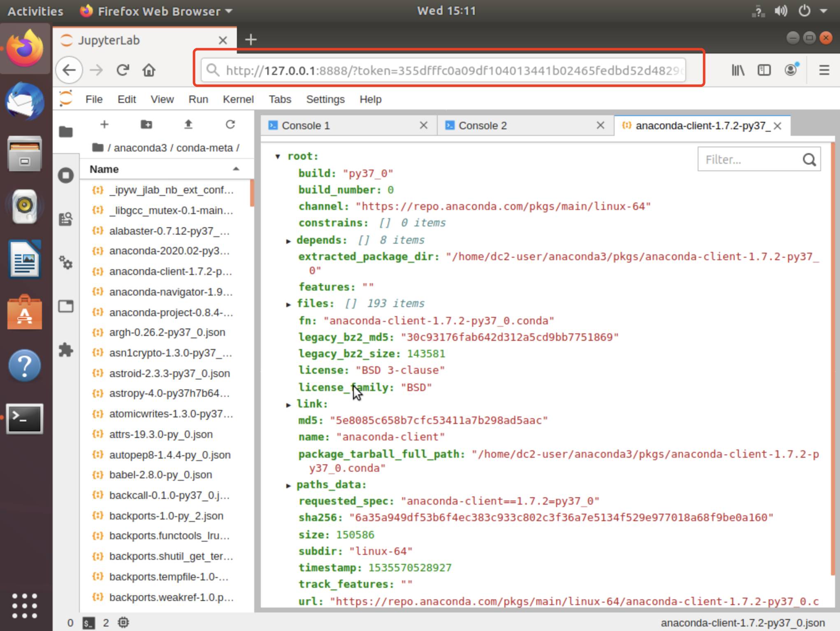Open Thunderbird from the dock
Image resolution: width=840 pixels, height=631 pixels.
point(25,101)
